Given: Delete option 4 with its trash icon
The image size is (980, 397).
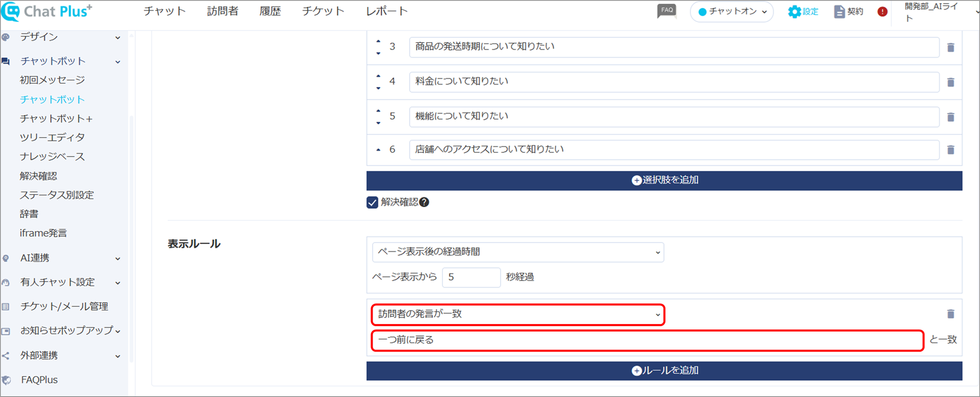Looking at the screenshot, I should tap(950, 82).
